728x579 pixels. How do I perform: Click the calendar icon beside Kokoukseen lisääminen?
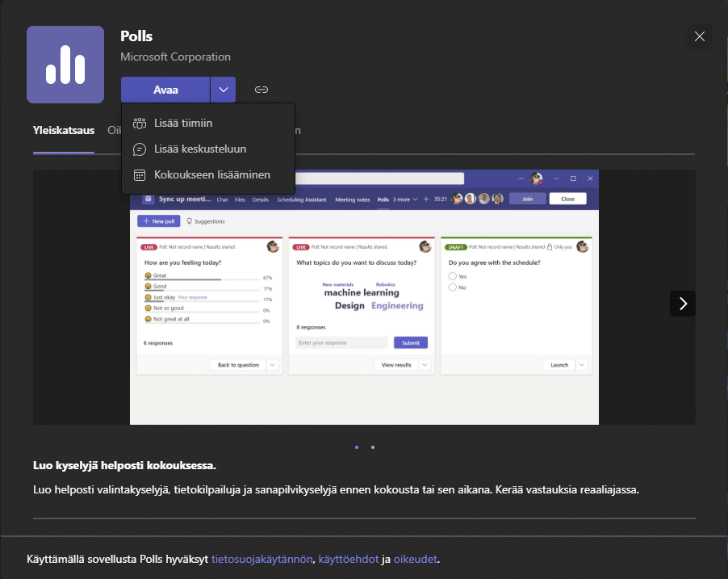pyautogui.click(x=140, y=175)
